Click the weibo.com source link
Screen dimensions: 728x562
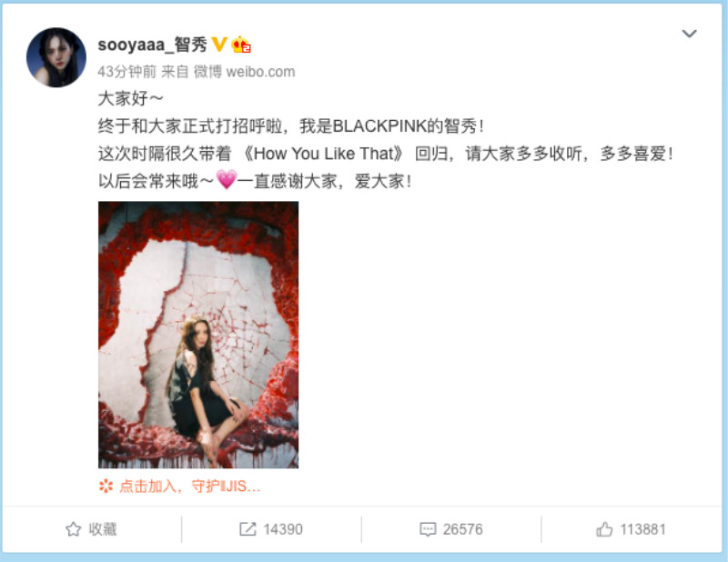260,72
